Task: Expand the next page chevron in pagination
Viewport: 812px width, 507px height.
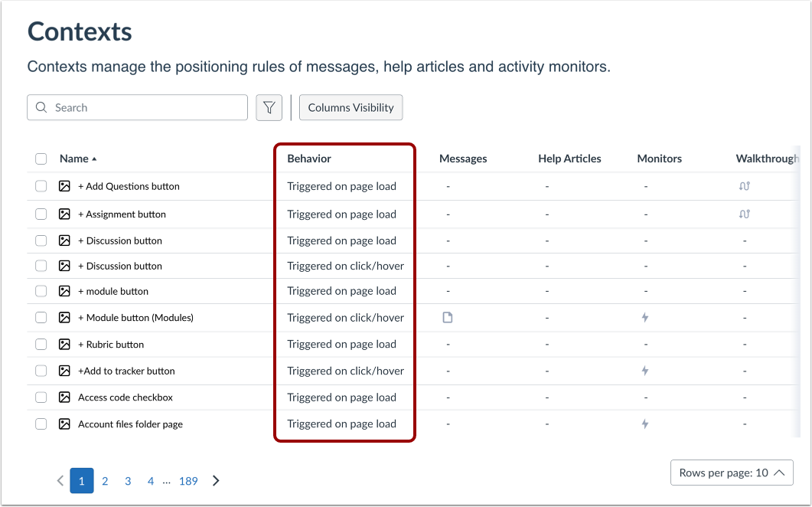Action: [x=215, y=480]
